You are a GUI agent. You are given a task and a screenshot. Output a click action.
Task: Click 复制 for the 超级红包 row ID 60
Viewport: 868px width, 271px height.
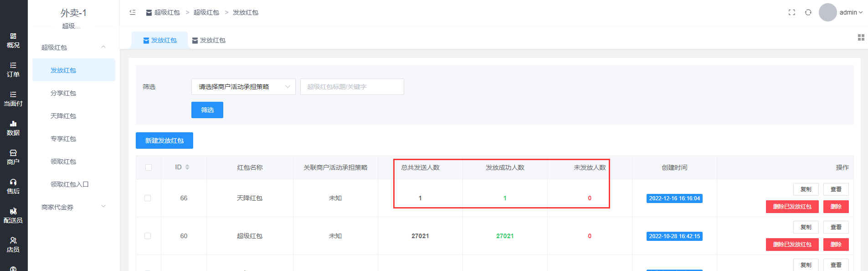tap(806, 227)
